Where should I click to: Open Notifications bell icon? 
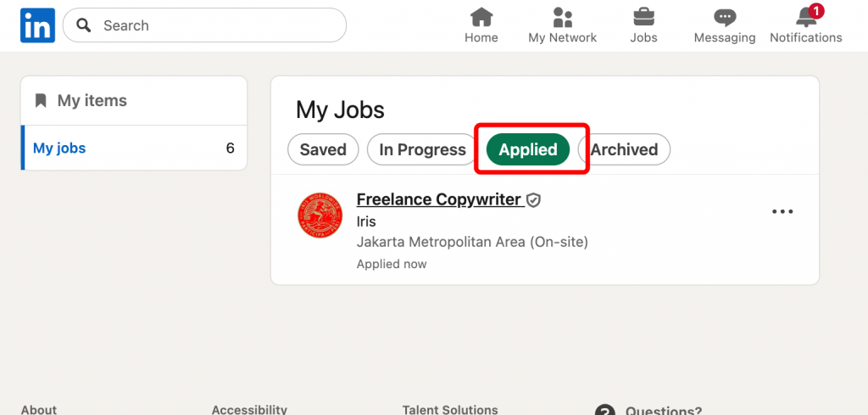click(x=805, y=17)
